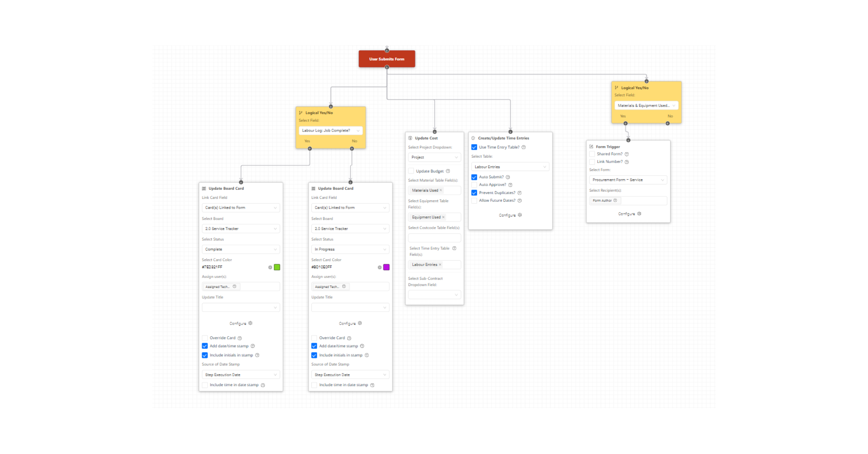Open the magenta card color swatch

coord(386,267)
